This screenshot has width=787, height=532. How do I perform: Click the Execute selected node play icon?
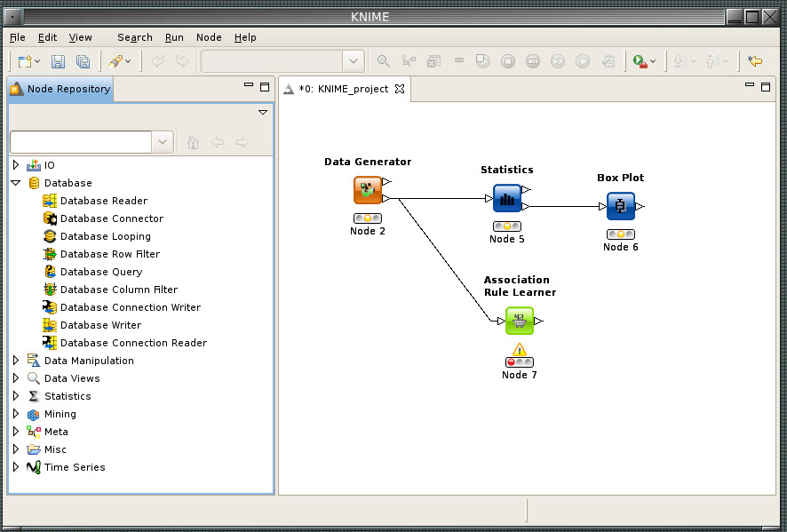click(x=583, y=61)
